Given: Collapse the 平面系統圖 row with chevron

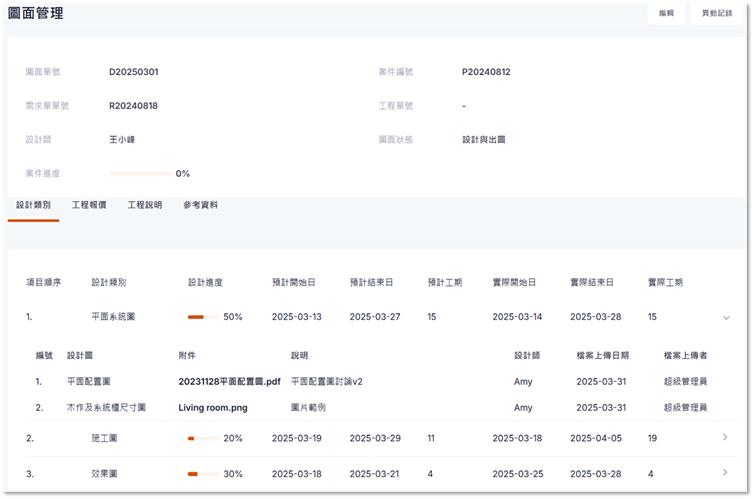Looking at the screenshot, I should [x=726, y=317].
